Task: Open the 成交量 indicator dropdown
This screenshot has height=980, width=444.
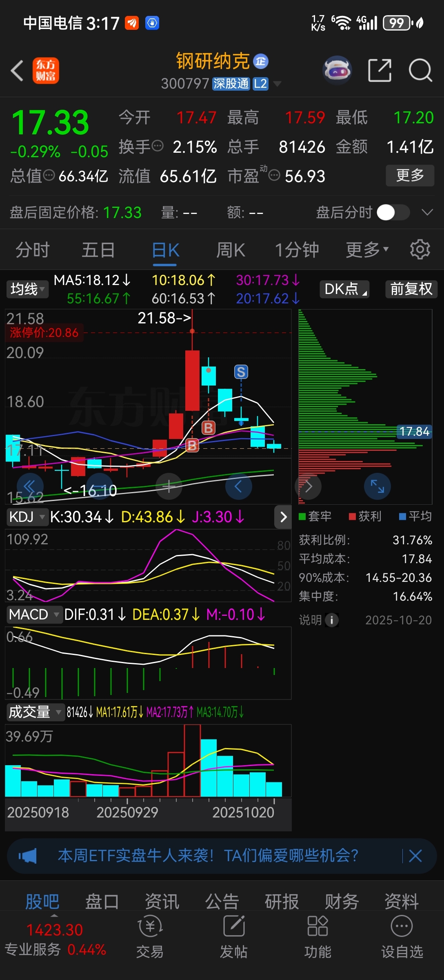Action: pyautogui.click(x=36, y=712)
